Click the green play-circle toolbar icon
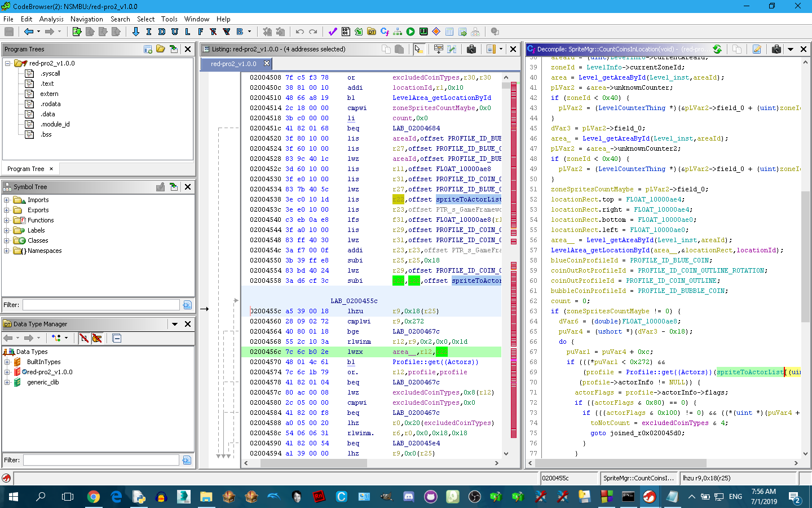 (411, 32)
